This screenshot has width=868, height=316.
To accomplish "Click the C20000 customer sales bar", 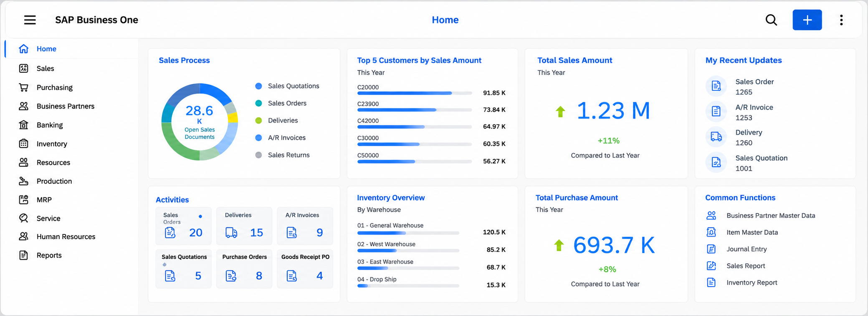I will 415,93.
